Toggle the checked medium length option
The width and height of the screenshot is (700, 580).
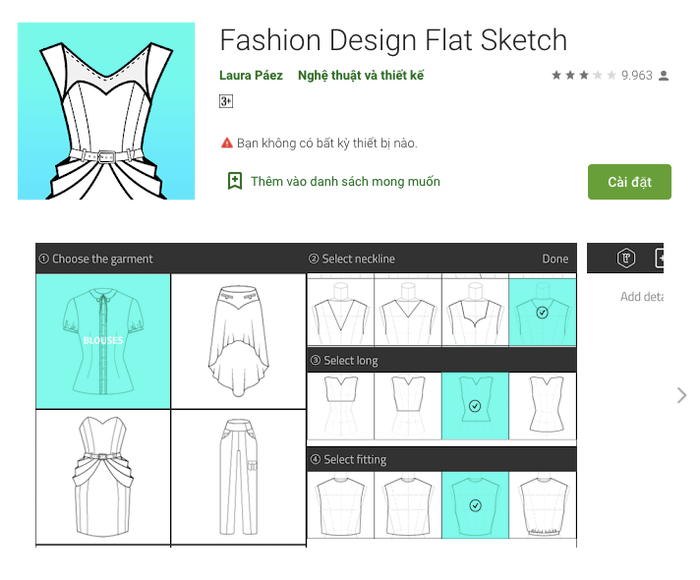[x=475, y=406]
